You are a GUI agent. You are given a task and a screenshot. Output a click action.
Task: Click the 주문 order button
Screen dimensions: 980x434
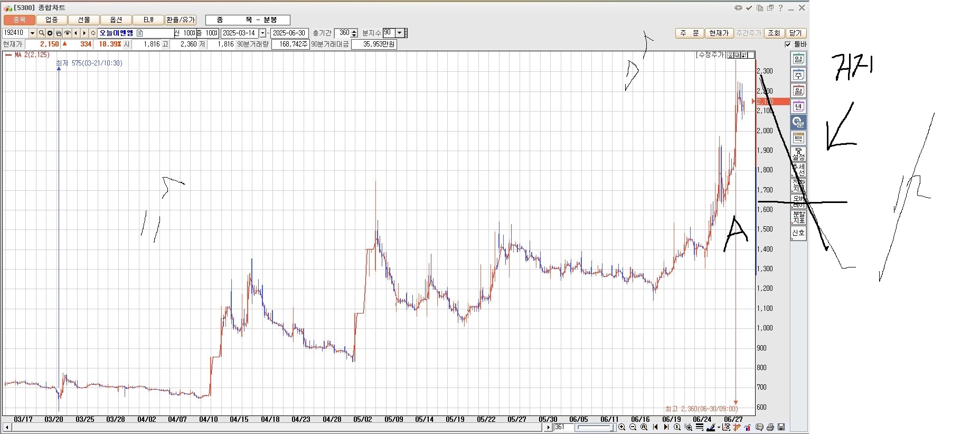[x=689, y=33]
